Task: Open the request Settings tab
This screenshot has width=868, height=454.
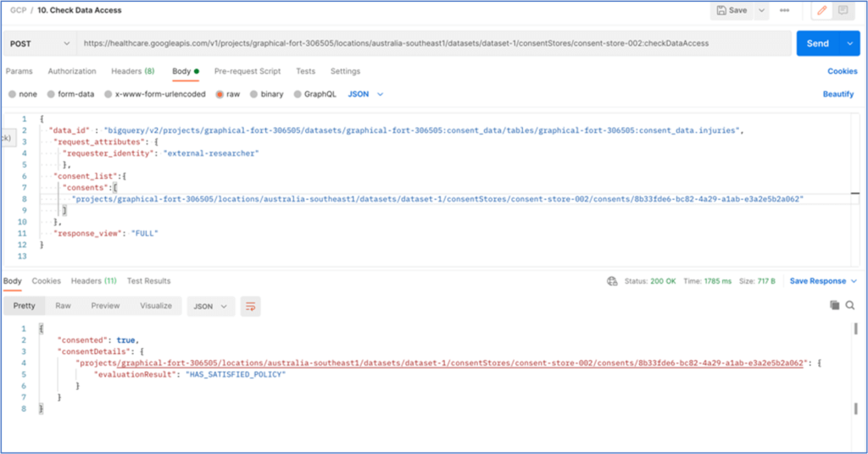Action: pos(346,71)
